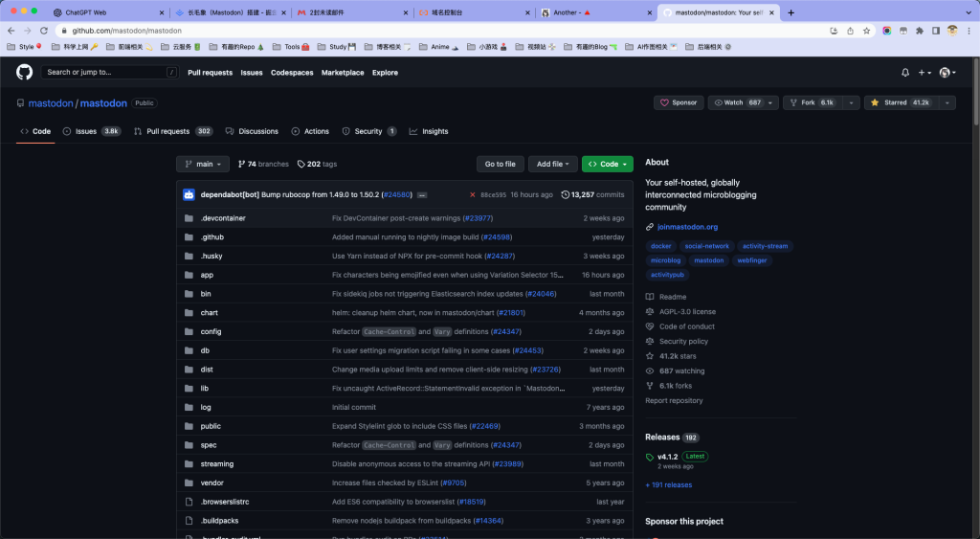Open the green Code dropdown
The width and height of the screenshot is (980, 539).
(x=607, y=164)
